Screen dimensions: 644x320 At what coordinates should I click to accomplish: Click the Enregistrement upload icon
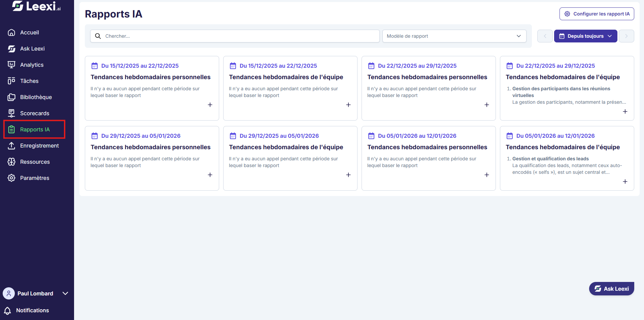pyautogui.click(x=11, y=146)
